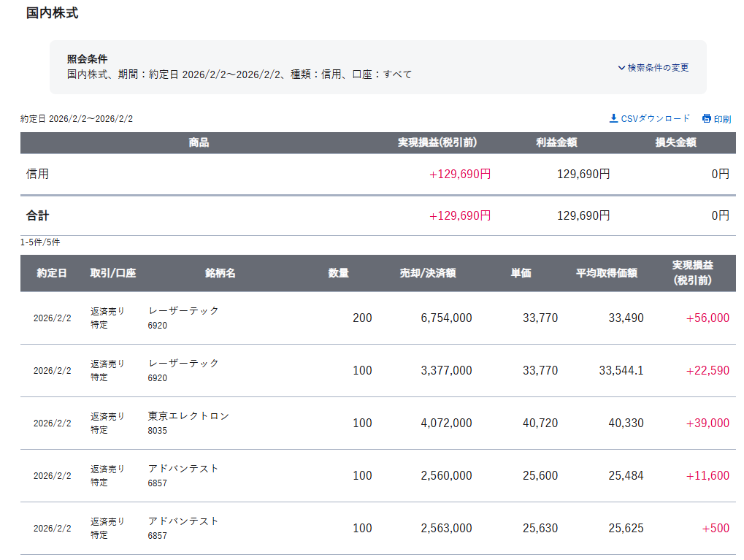Click the 銘柄名 column header
744x560 pixels.
[x=220, y=273]
